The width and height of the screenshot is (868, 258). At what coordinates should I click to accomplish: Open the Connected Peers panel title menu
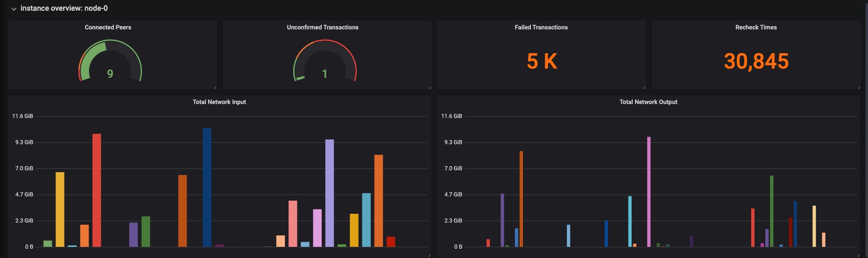coord(108,28)
